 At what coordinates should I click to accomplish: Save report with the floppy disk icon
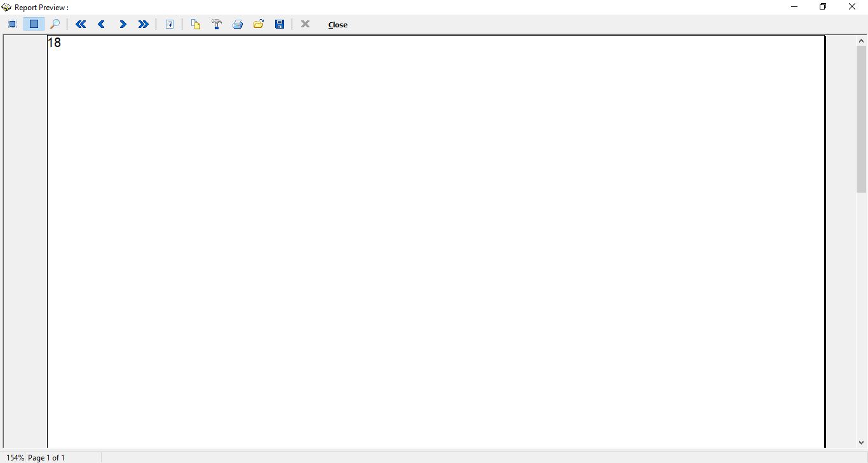(280, 24)
